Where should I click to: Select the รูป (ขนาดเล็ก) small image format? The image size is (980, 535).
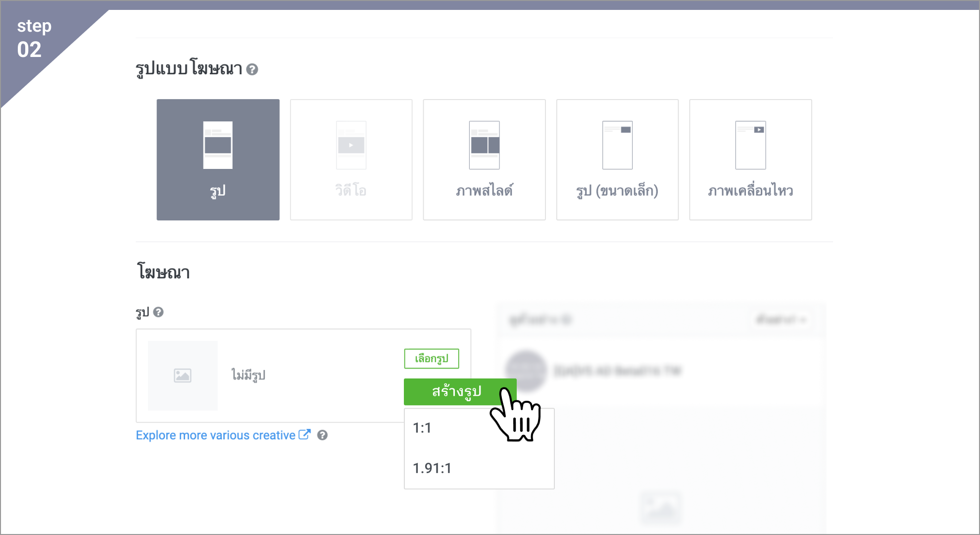[617, 160]
